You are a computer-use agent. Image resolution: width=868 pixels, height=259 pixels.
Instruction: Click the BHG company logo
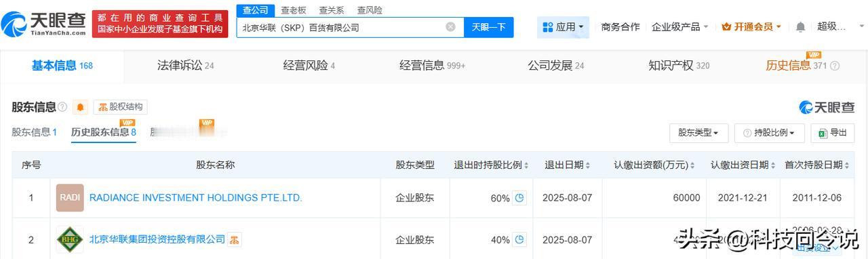(70, 239)
